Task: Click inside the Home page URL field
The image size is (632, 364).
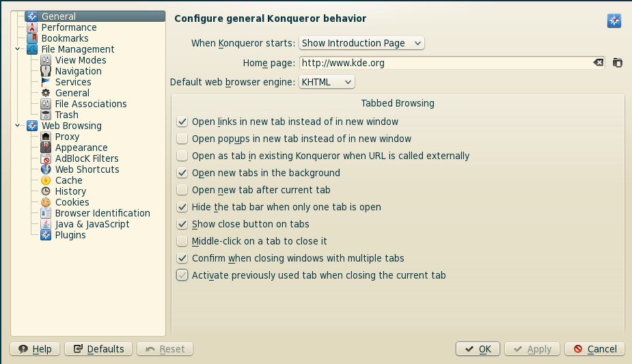Action: (445, 63)
